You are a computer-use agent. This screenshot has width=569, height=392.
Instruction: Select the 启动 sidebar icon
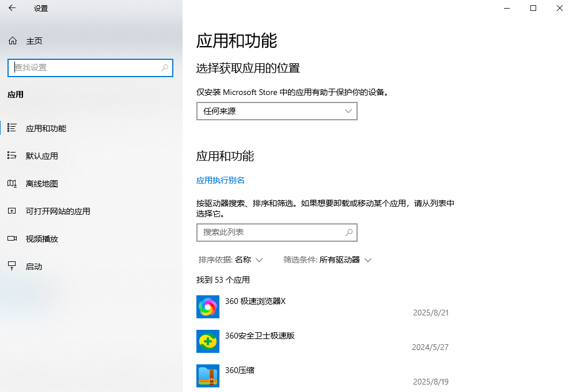pyautogui.click(x=12, y=266)
